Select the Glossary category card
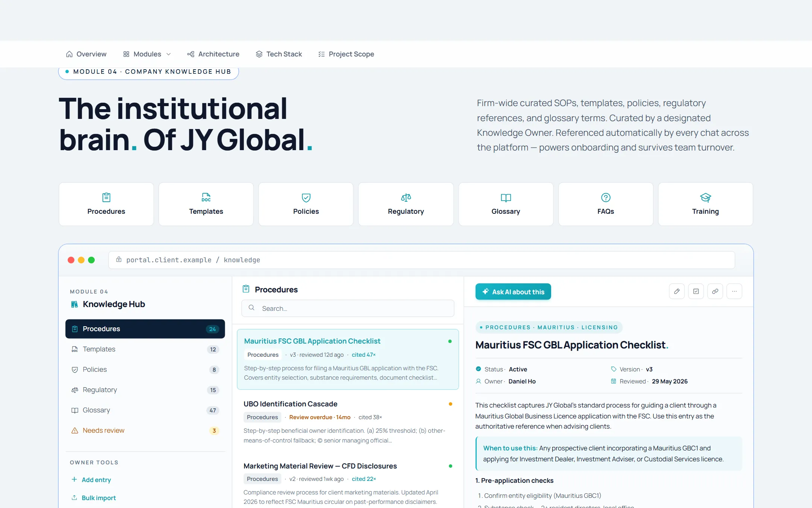Screen dimensions: 812x508 [506, 204]
